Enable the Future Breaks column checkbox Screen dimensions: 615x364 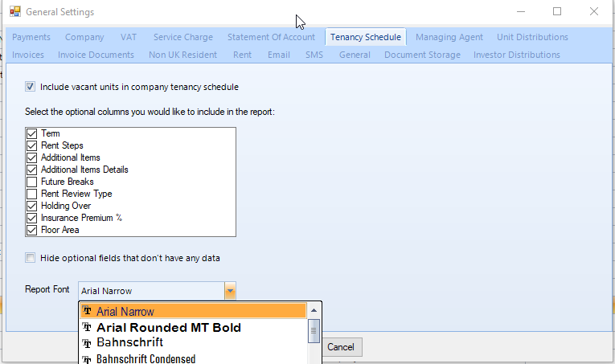(x=32, y=182)
